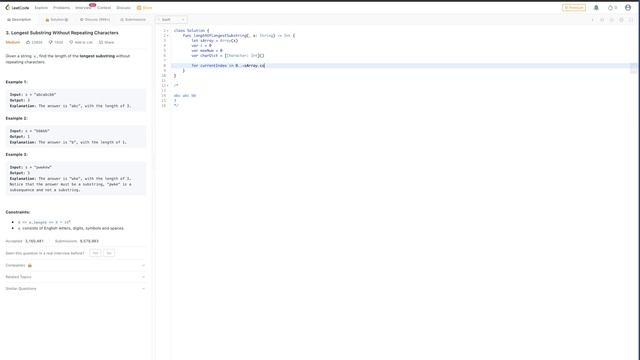Image resolution: width=640 pixels, height=360 pixels.
Task: Click the problem title text
Action: click(x=62, y=33)
